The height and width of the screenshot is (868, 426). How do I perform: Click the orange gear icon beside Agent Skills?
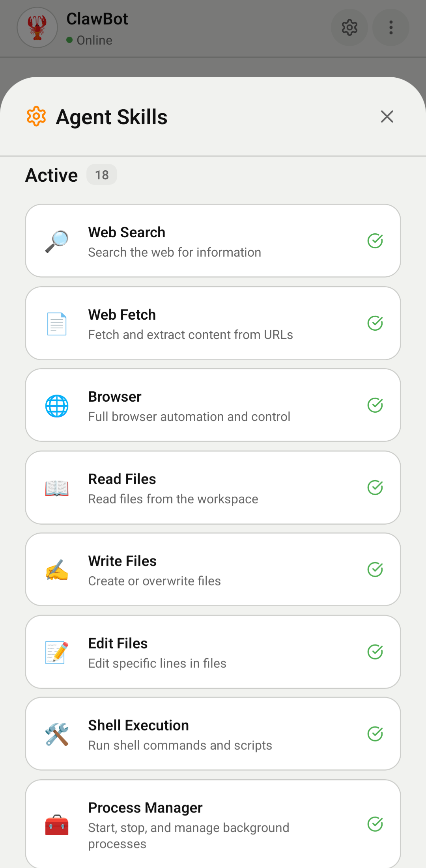point(36,116)
